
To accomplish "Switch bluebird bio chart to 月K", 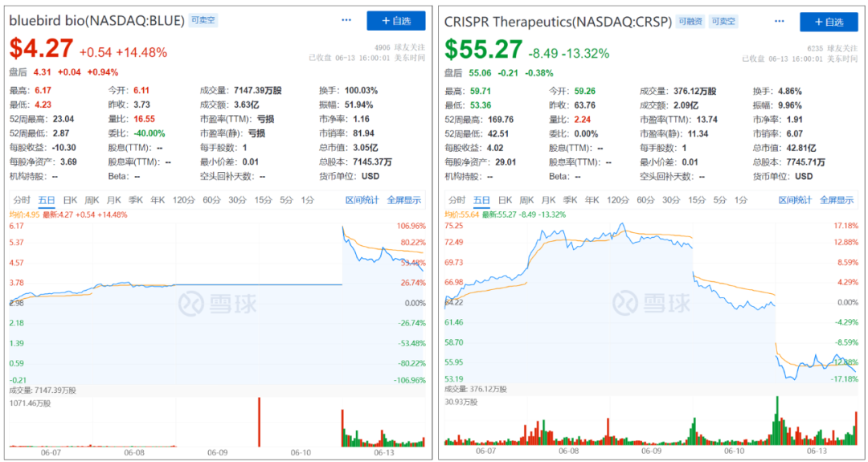I will coord(113,200).
